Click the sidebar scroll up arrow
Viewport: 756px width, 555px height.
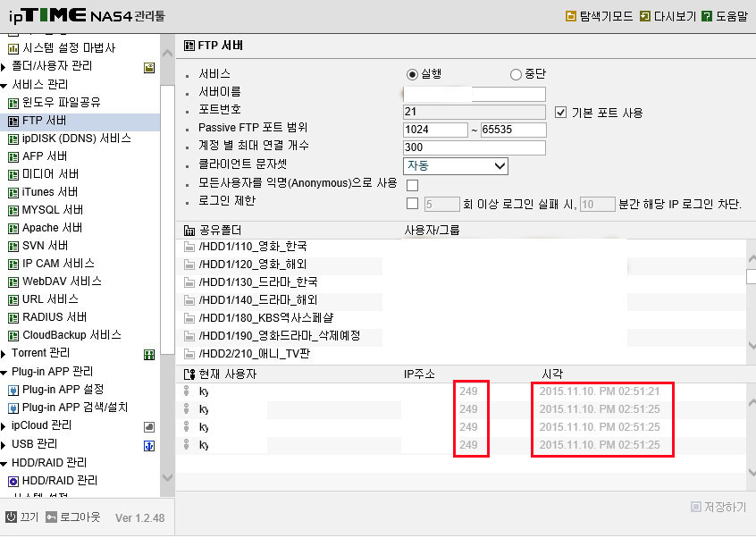(167, 54)
